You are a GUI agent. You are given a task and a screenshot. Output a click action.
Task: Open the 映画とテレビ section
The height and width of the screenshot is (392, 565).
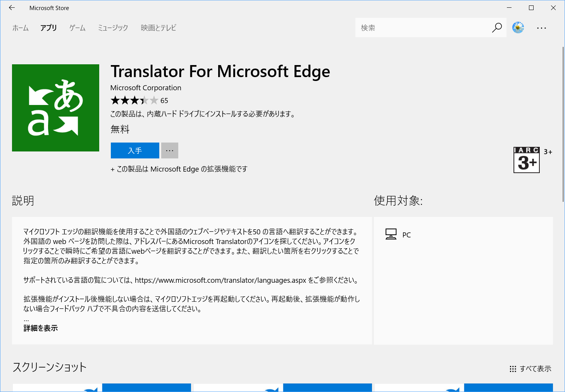click(x=158, y=28)
